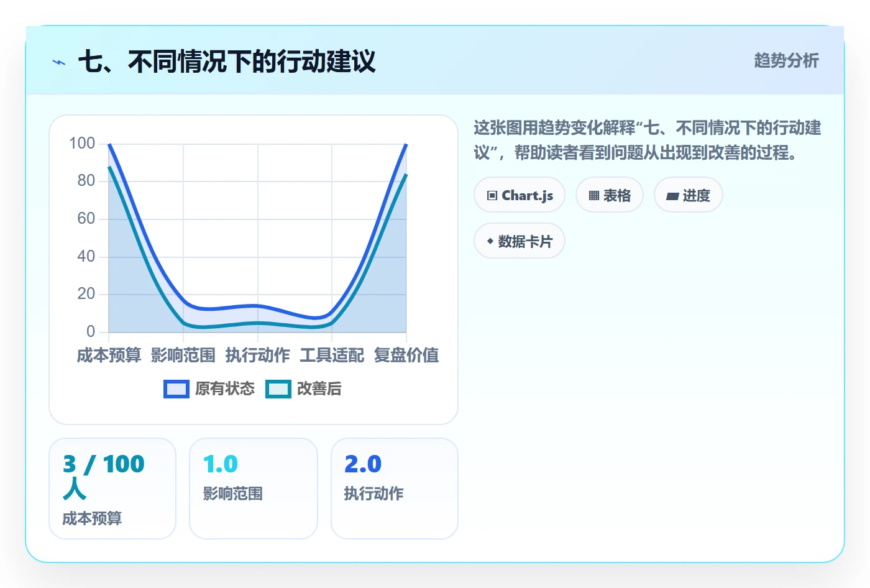Click the 3 / 100 人 value
The width and height of the screenshot is (870, 588).
pos(104,476)
